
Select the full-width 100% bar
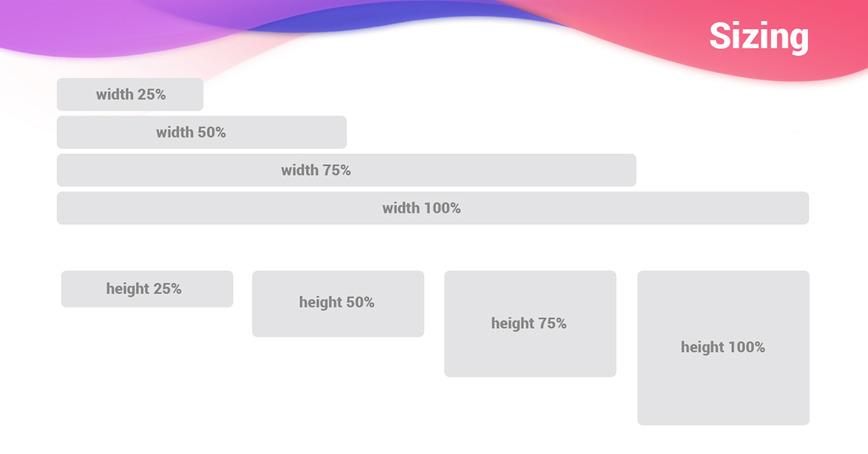(433, 208)
